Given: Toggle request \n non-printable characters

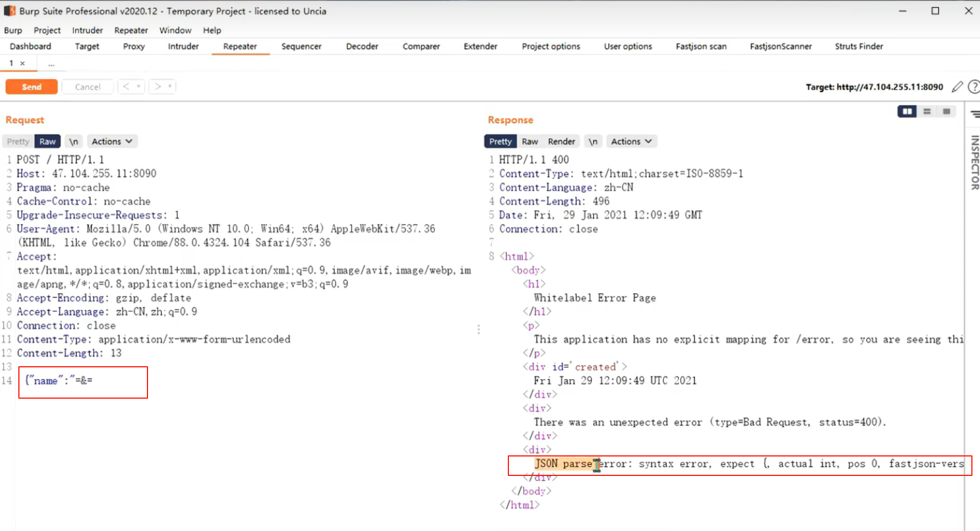Looking at the screenshot, I should 73,142.
